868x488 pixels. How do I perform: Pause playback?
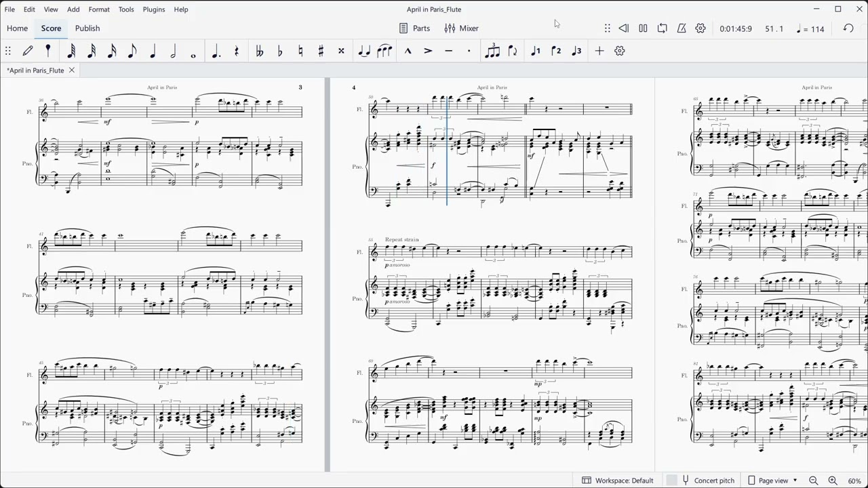point(643,28)
